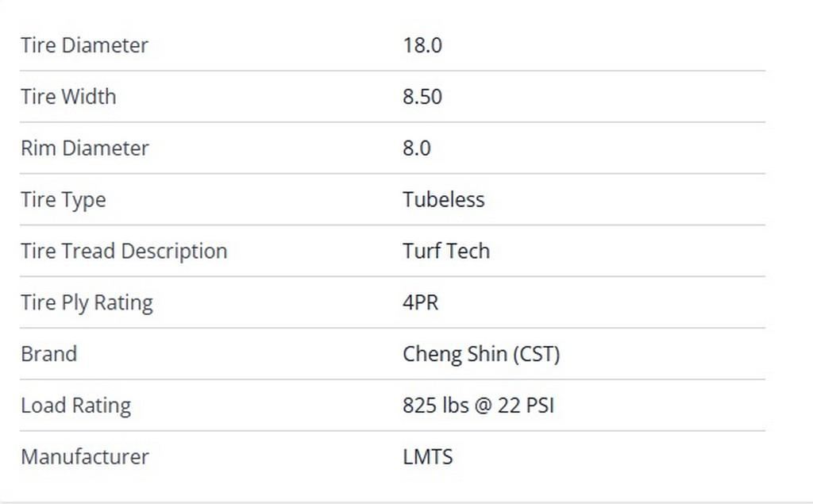This screenshot has width=813, height=504.
Task: Select the Turf Tech tread value
Action: pyautogui.click(x=445, y=252)
